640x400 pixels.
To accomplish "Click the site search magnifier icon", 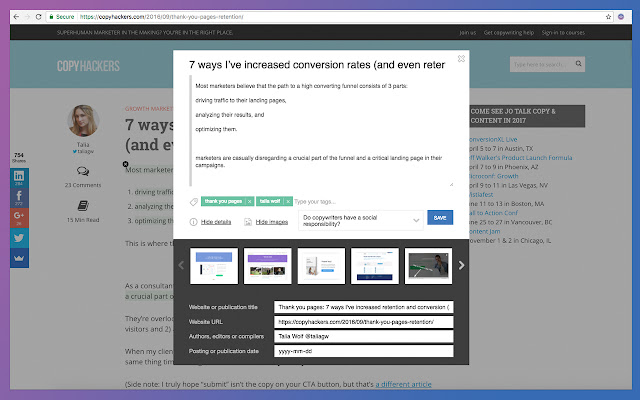I will click(x=578, y=64).
